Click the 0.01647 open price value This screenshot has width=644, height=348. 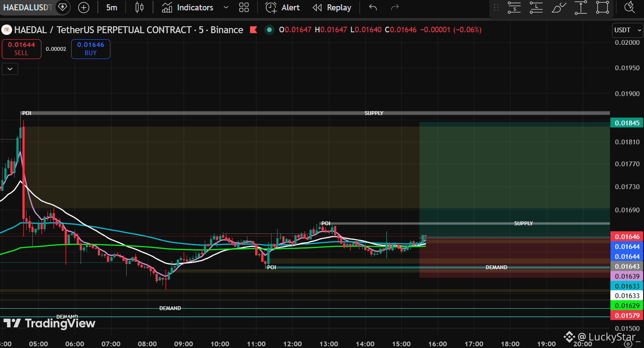coord(298,30)
